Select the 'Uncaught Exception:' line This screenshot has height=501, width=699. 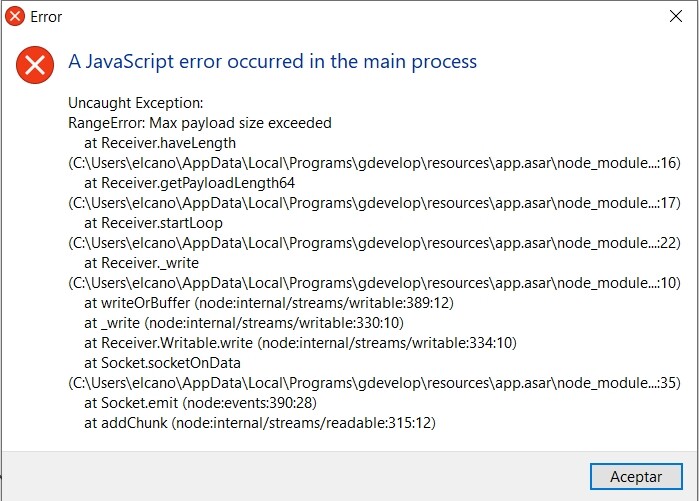(136, 103)
